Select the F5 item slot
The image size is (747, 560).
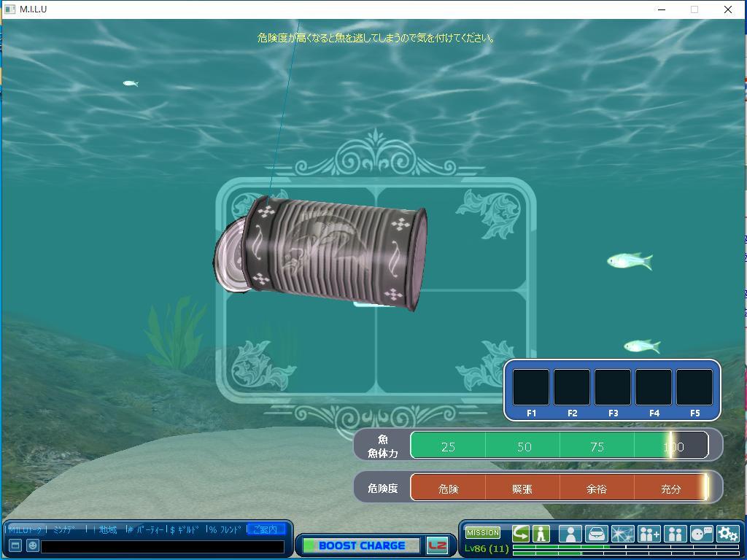694,388
